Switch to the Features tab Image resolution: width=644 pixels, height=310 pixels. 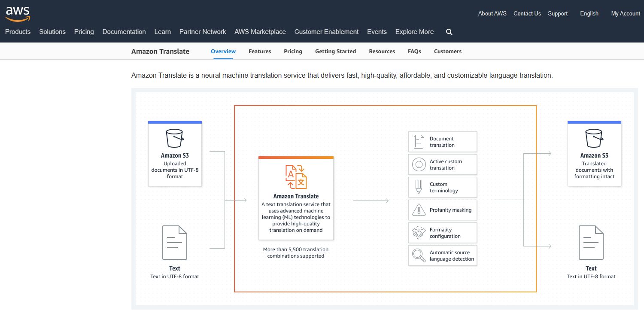point(260,51)
